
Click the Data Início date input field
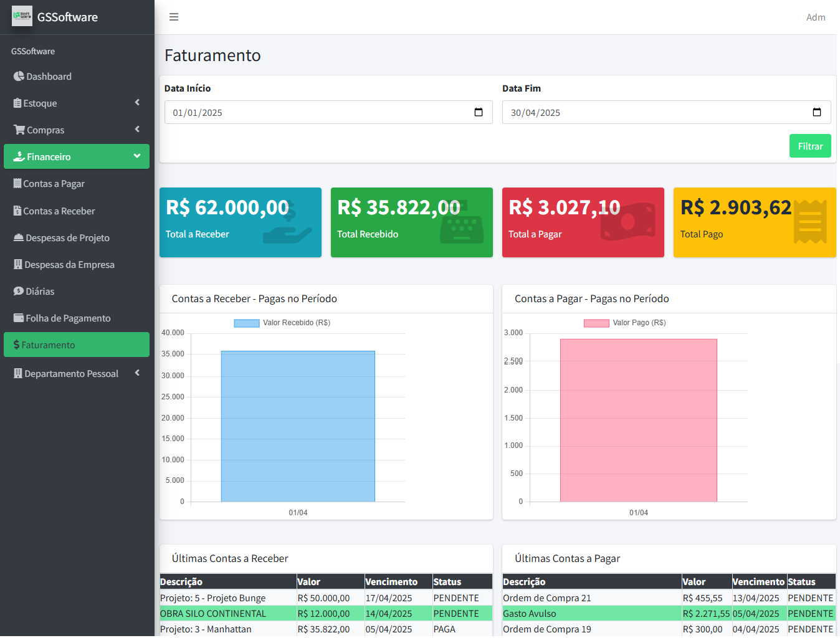(312, 112)
